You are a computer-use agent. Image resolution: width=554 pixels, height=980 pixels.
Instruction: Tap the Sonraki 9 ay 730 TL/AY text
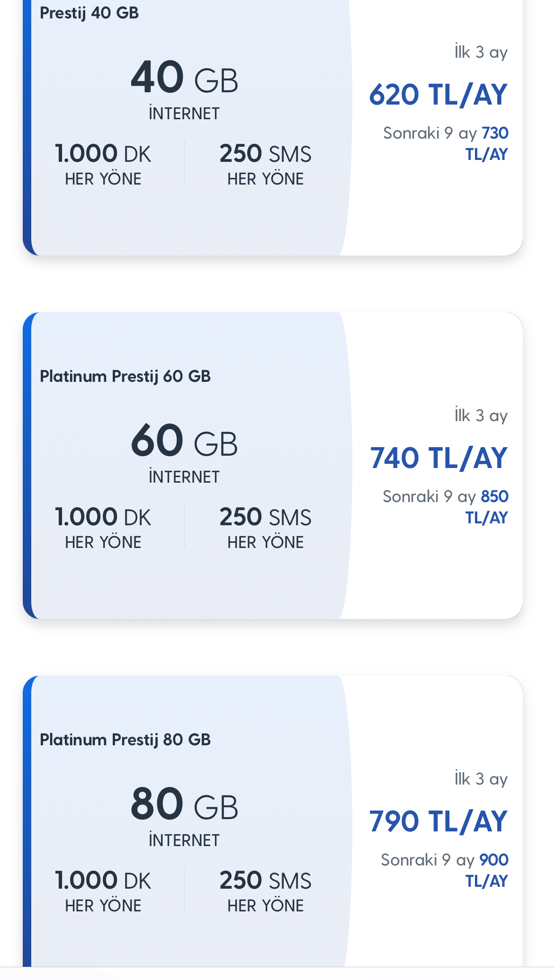pos(446,143)
